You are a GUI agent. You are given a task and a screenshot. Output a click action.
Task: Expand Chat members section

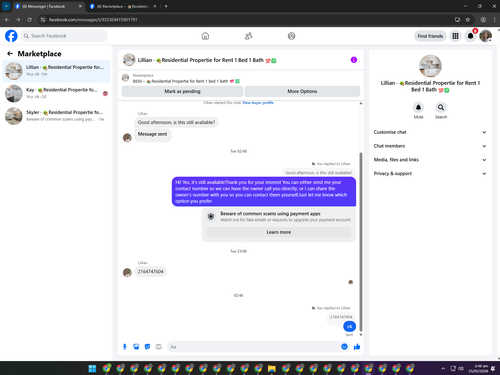point(429,146)
